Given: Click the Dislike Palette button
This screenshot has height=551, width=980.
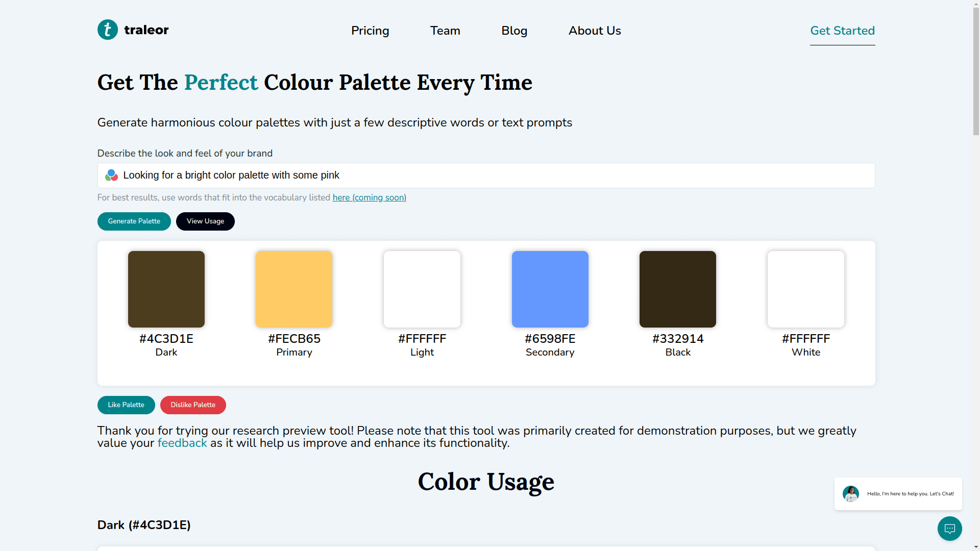Looking at the screenshot, I should coord(192,405).
